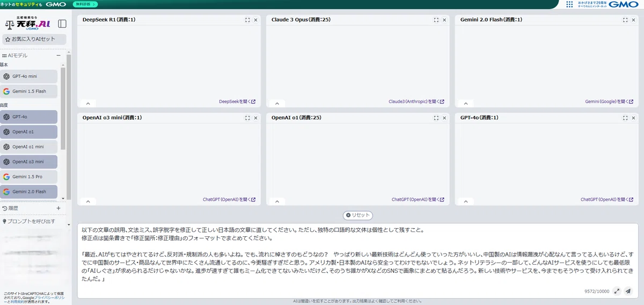
Task: Maximize the GPT-4o panel
Action: (x=625, y=118)
